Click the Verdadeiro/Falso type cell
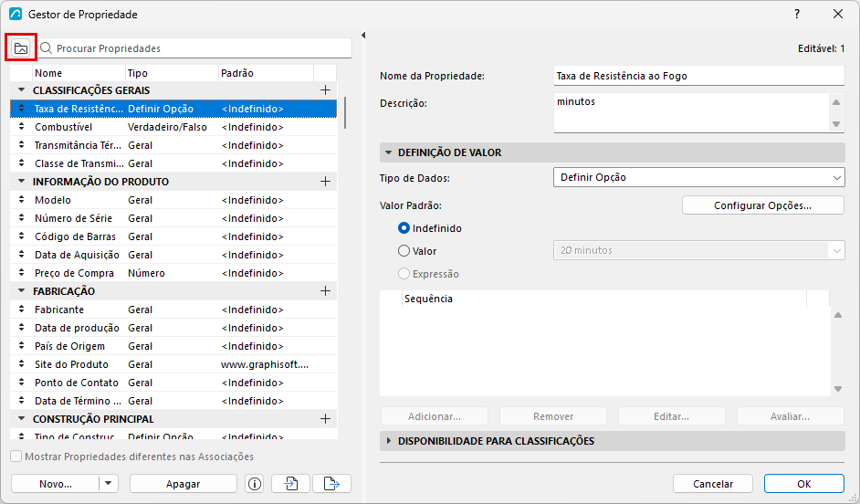The image size is (860, 504). coord(172,127)
